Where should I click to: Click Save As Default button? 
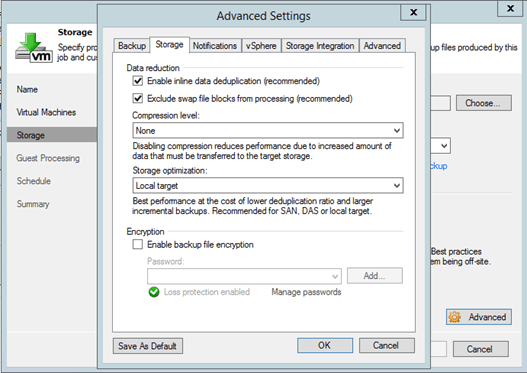[148, 346]
